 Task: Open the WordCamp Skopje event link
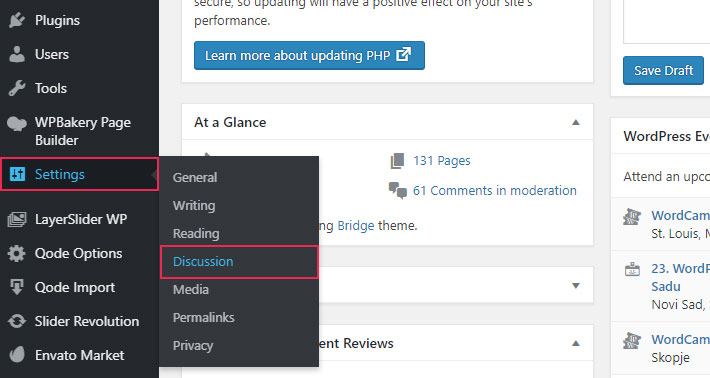(x=680, y=340)
